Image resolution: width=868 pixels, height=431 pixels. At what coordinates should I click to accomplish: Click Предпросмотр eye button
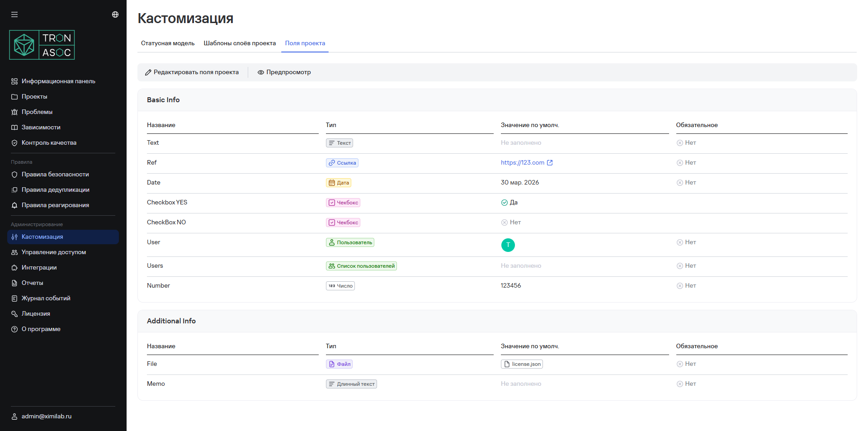coord(284,72)
